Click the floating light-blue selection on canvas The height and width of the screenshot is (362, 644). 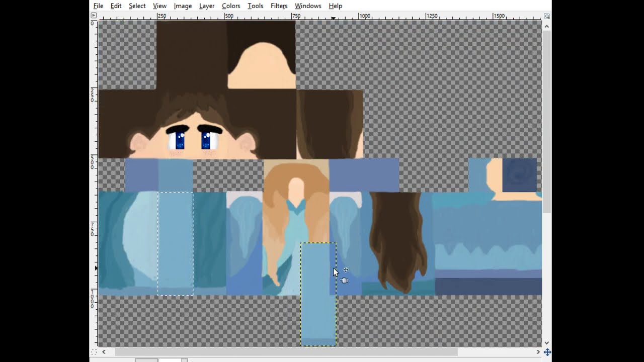pos(318,294)
